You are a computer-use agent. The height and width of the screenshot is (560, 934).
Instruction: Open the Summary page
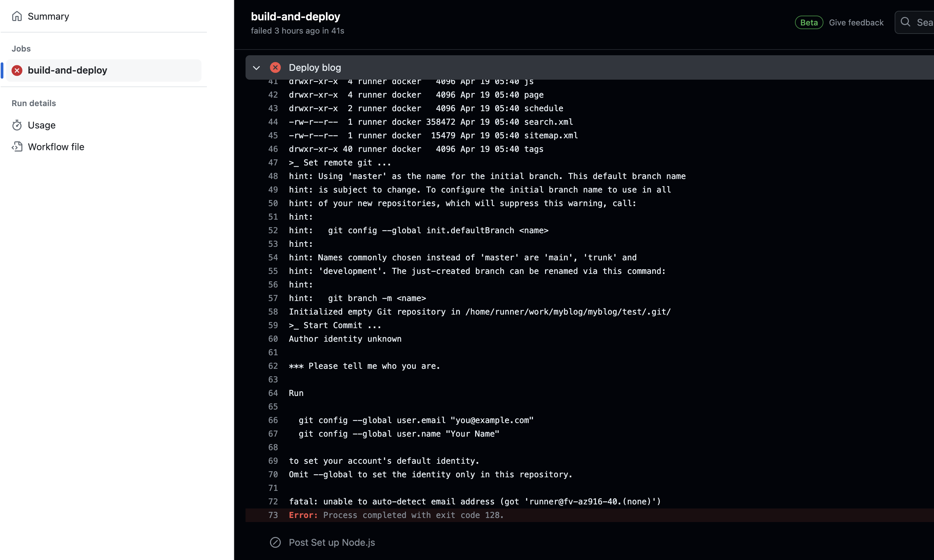tap(48, 16)
